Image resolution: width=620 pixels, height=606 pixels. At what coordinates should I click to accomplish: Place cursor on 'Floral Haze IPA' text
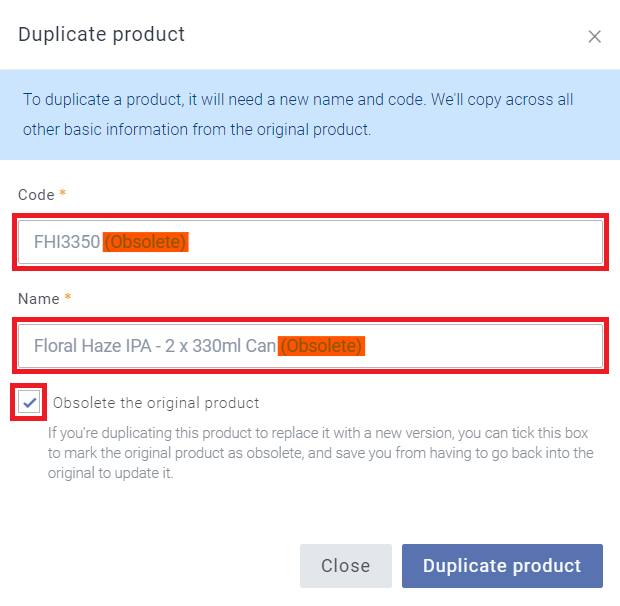tap(93, 346)
